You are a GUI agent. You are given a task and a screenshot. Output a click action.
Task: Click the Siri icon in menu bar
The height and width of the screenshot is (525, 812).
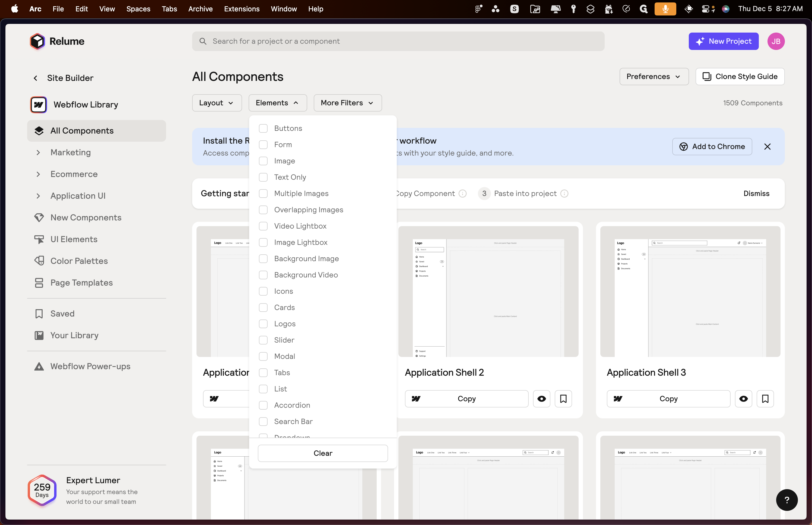[x=725, y=9]
